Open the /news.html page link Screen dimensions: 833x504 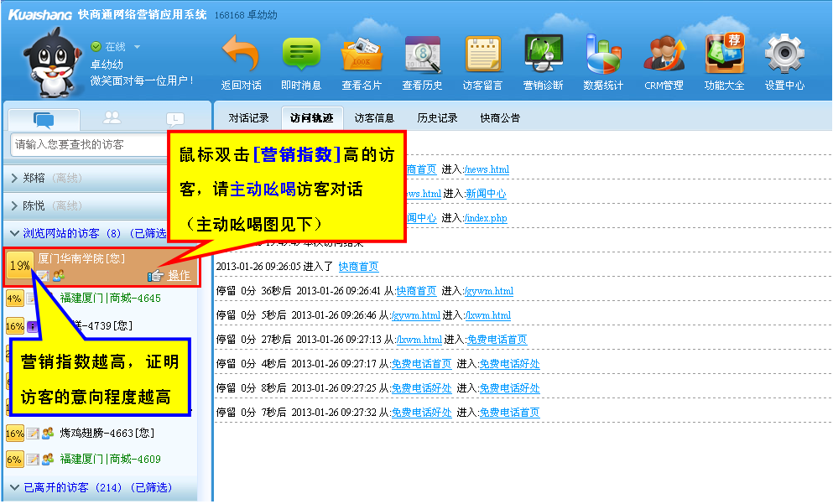click(487, 169)
